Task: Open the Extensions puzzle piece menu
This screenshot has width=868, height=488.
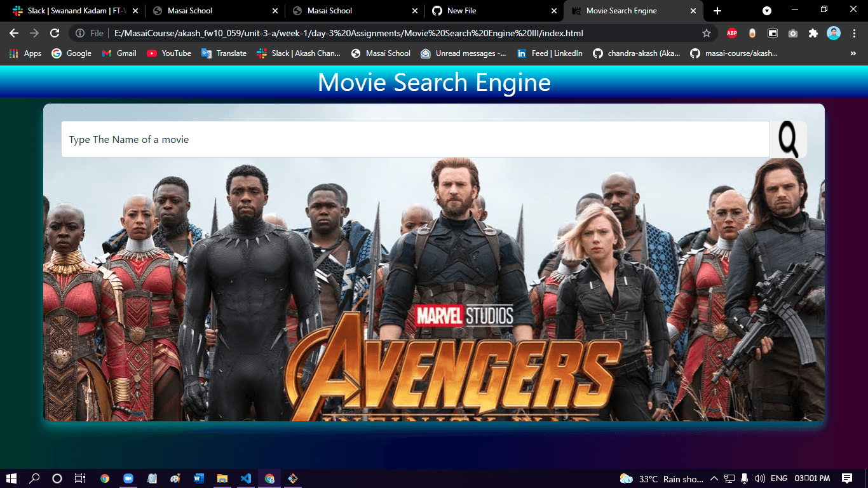Action: (813, 33)
